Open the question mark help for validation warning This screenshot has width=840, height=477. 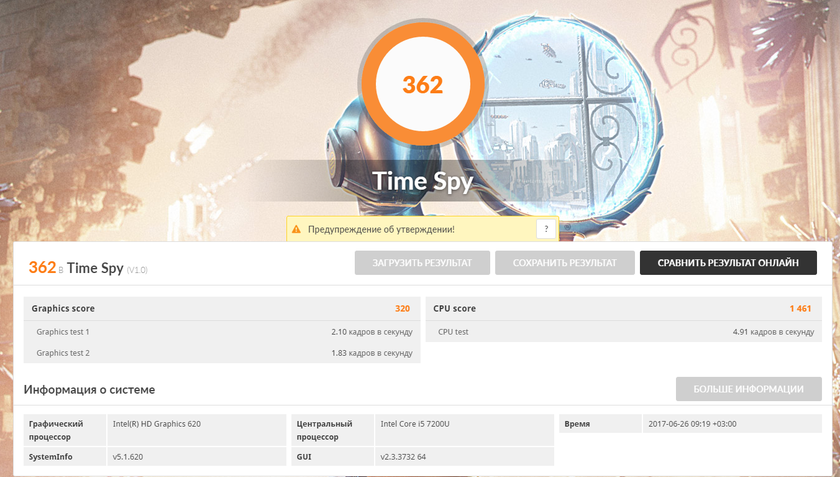pyautogui.click(x=545, y=229)
